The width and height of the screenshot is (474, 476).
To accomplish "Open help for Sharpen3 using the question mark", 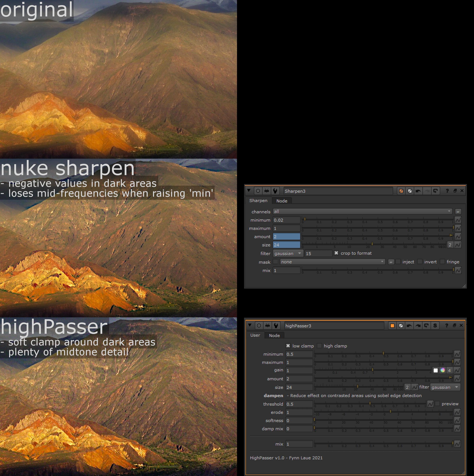I will (x=447, y=191).
